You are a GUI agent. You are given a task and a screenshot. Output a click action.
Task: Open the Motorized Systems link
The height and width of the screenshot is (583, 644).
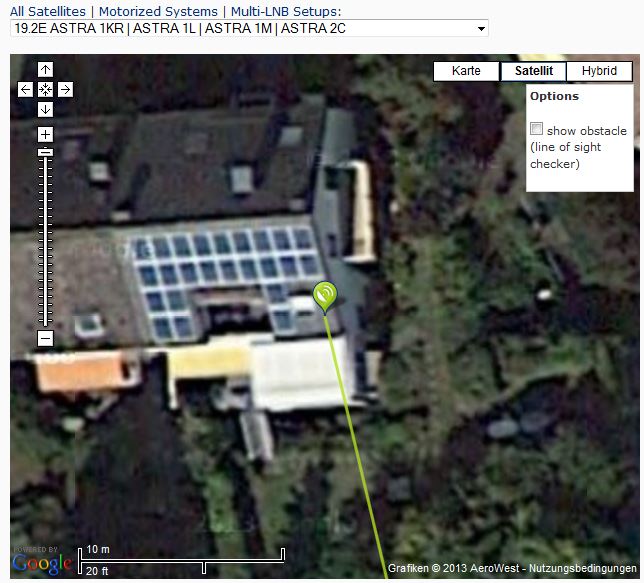158,12
